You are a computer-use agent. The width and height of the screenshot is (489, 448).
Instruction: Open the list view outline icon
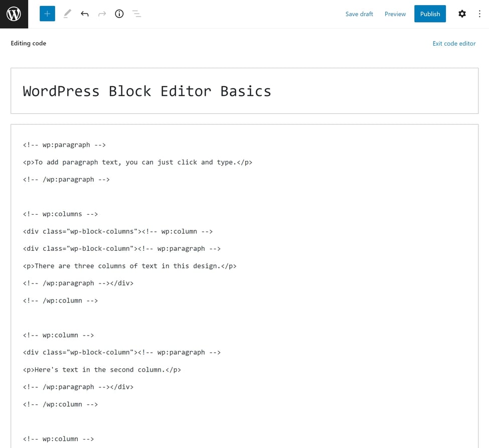pyautogui.click(x=136, y=14)
